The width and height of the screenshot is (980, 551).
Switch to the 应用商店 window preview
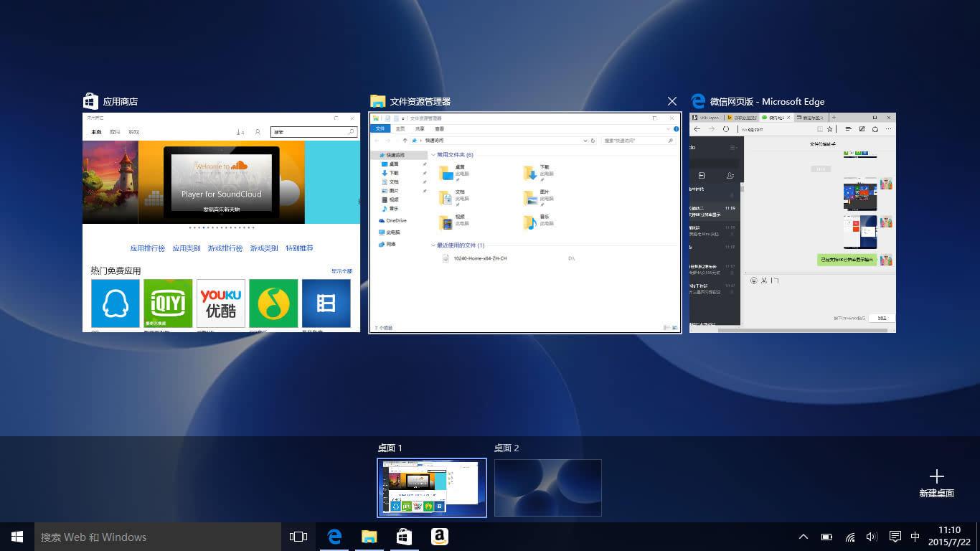coord(221,222)
